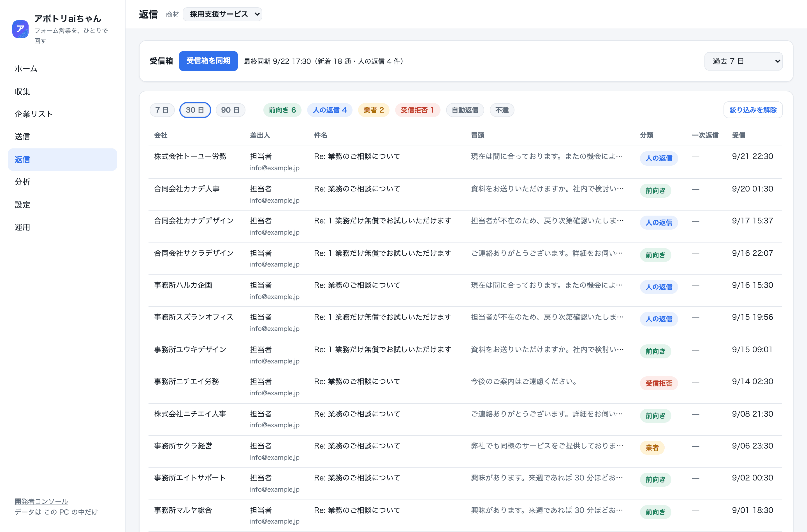Click 絞り込みを解除 to clear filters
The width and height of the screenshot is (807, 532).
pyautogui.click(x=753, y=110)
